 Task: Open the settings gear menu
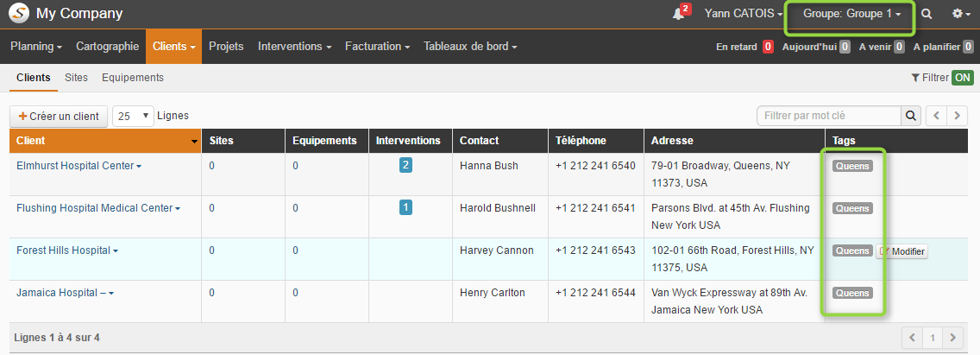click(x=961, y=14)
